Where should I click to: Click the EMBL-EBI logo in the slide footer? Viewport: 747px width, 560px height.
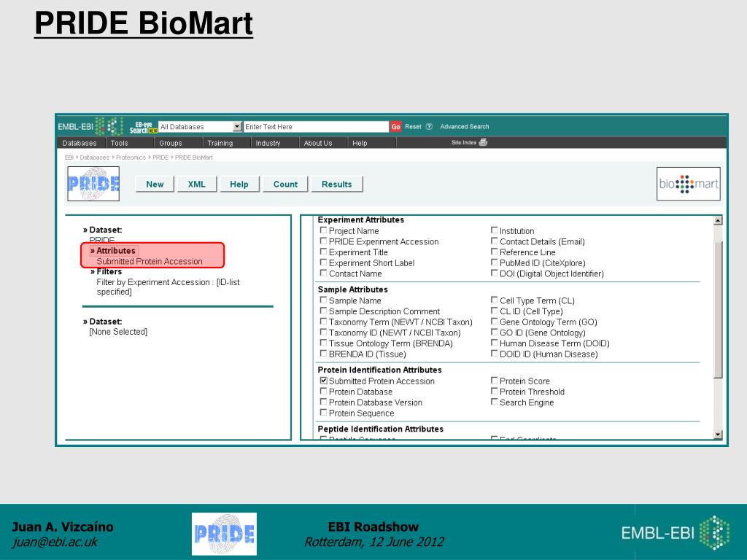(676, 532)
